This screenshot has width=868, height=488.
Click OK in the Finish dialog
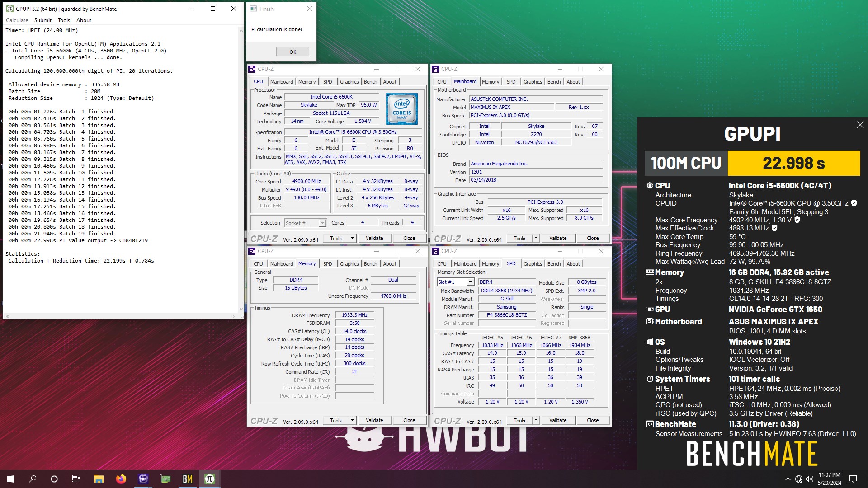pyautogui.click(x=292, y=52)
